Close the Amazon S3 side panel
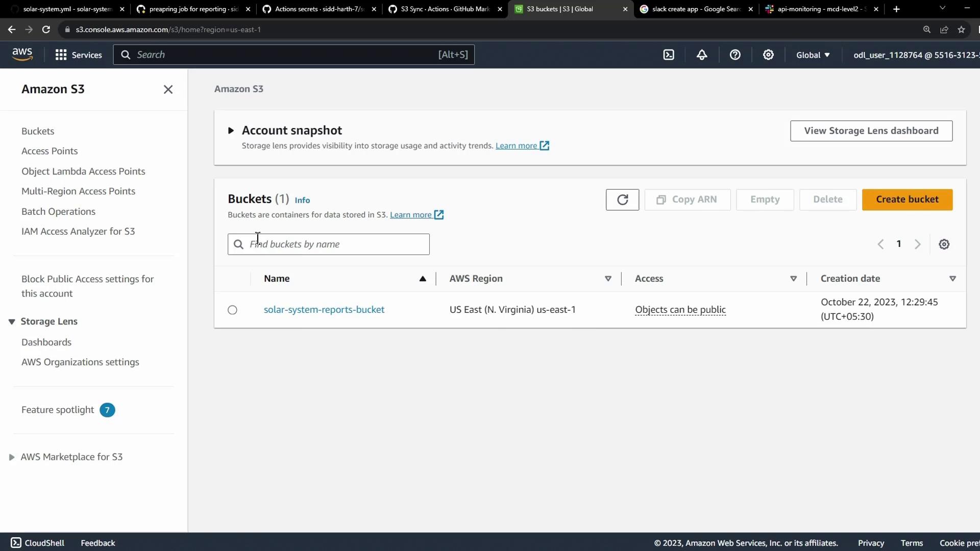The image size is (980, 551). point(168,89)
